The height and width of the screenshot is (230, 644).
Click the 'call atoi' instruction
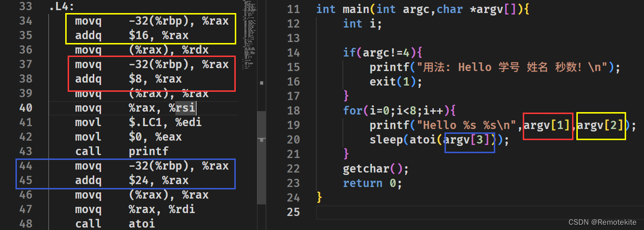click(115, 224)
